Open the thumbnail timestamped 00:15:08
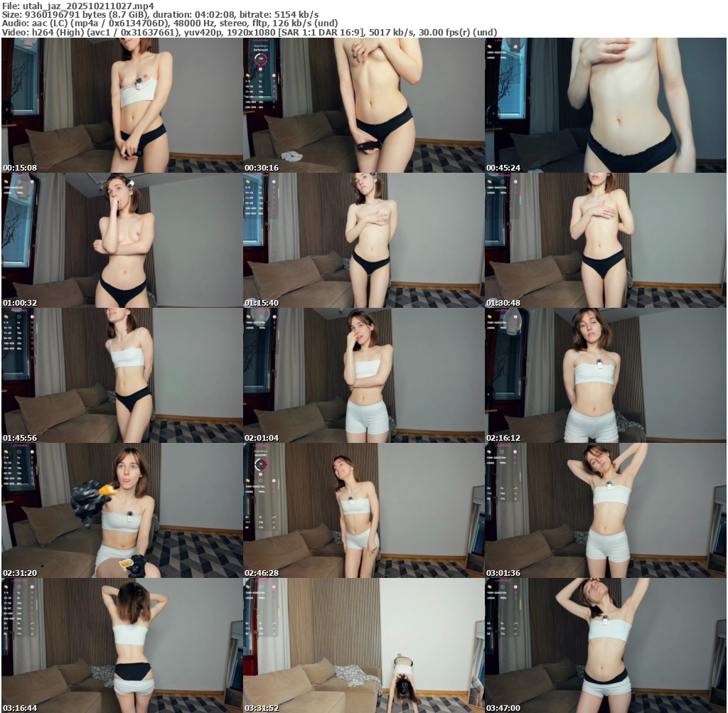This screenshot has height=713, width=728. pyautogui.click(x=122, y=105)
